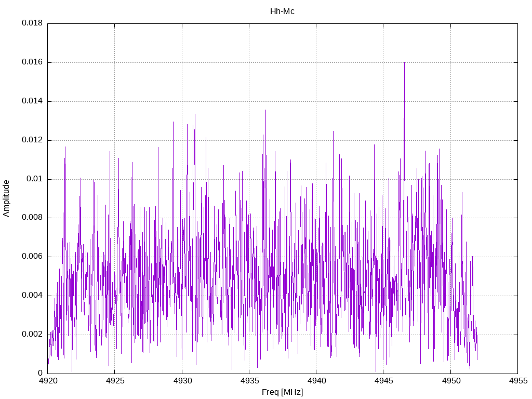
Task: Click the 0.012 y-axis tick label
Action: (x=32, y=140)
